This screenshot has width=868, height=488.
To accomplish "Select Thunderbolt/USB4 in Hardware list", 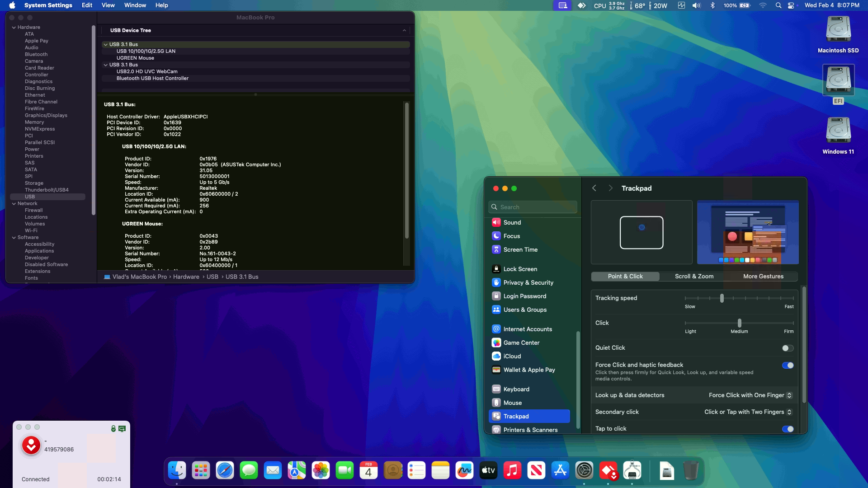I will (x=47, y=190).
